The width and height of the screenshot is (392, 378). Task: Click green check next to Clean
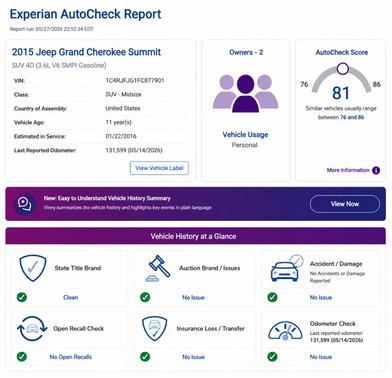[22, 297]
